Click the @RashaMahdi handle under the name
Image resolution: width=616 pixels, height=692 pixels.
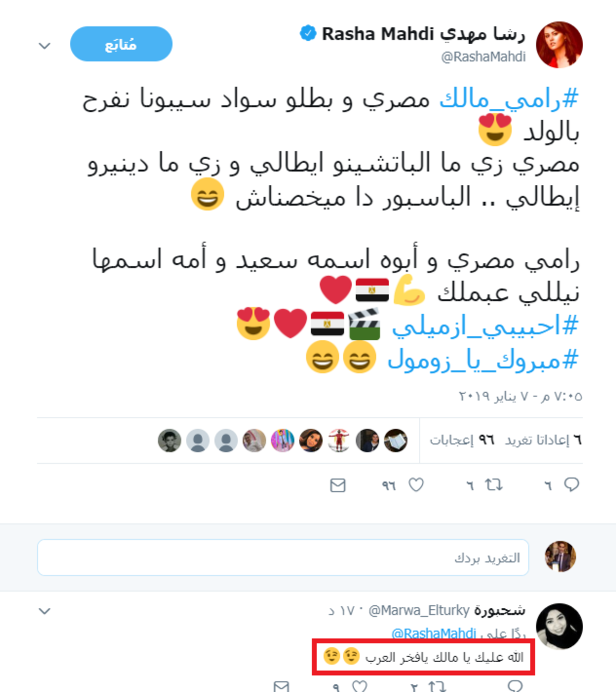[484, 56]
